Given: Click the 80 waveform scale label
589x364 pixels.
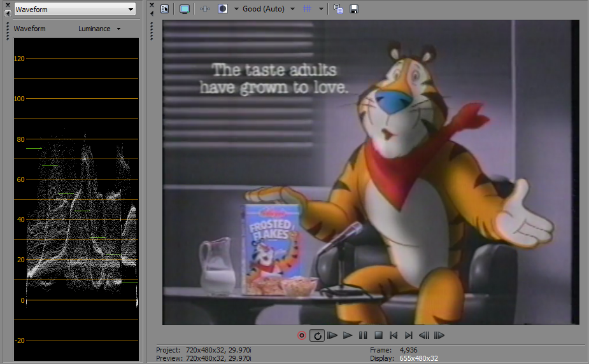Looking at the screenshot, I should click(x=20, y=139).
